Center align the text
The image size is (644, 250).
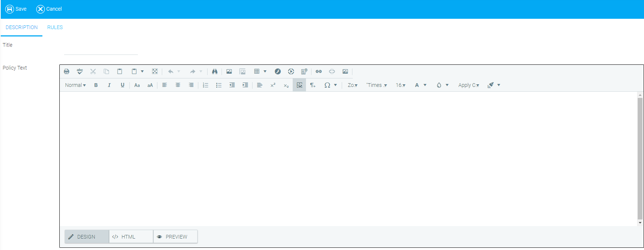click(x=178, y=85)
